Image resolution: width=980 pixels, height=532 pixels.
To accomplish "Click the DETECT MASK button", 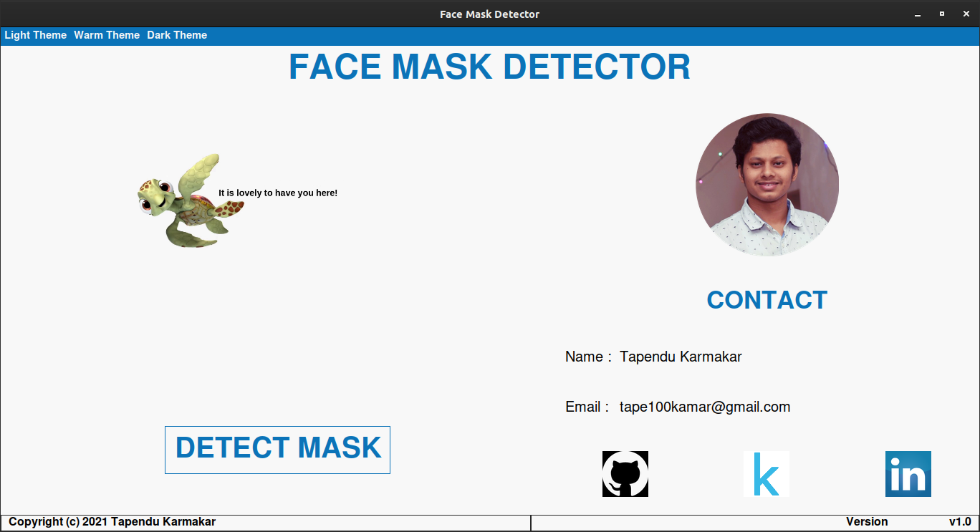I will [277, 450].
